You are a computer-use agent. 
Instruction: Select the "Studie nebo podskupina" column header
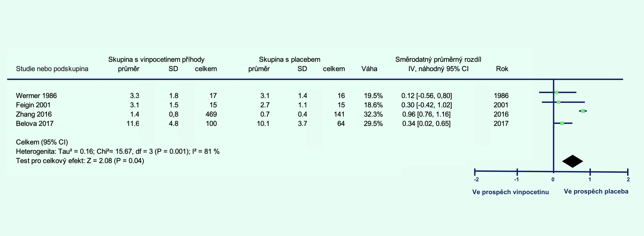pyautogui.click(x=52, y=69)
